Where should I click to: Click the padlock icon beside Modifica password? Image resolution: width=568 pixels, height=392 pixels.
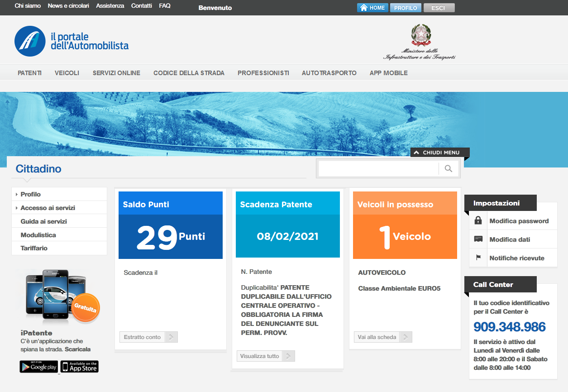point(478,220)
